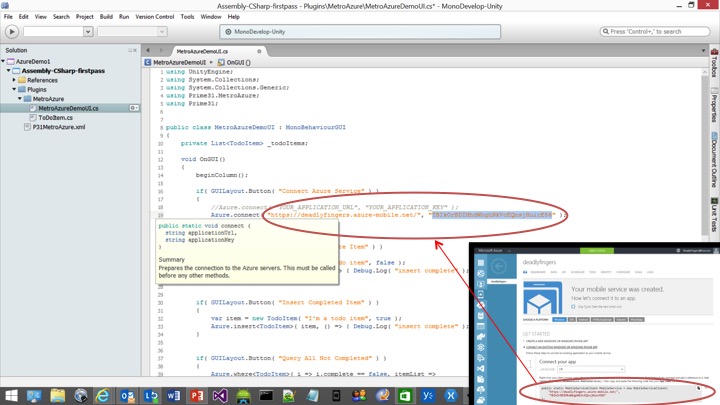Open PowerPoint from taskbar
The width and height of the screenshot is (720, 405).
197,395
